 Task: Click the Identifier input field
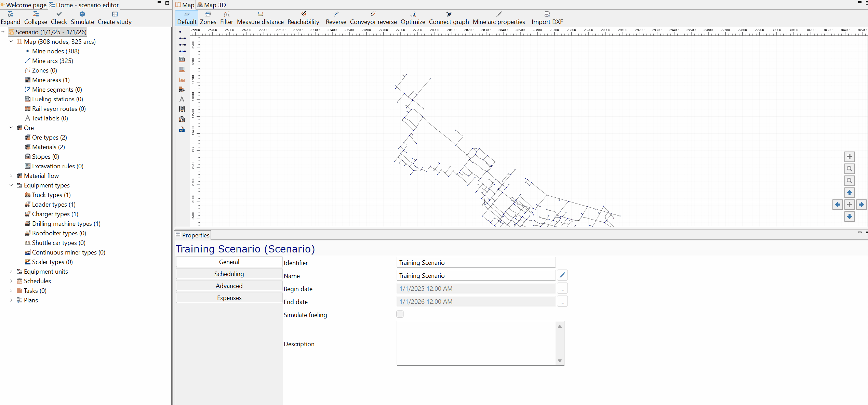[476, 262]
